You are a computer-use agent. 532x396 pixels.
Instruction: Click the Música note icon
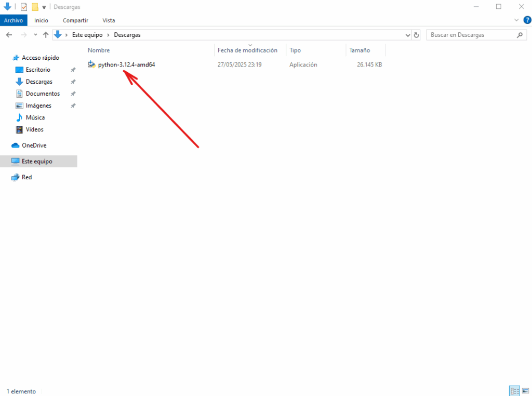coord(19,117)
